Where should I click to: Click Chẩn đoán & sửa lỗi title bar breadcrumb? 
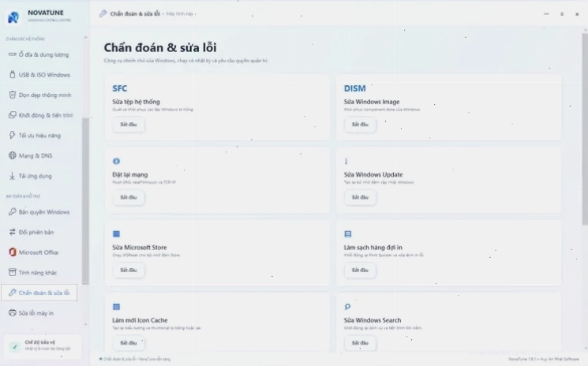click(135, 14)
